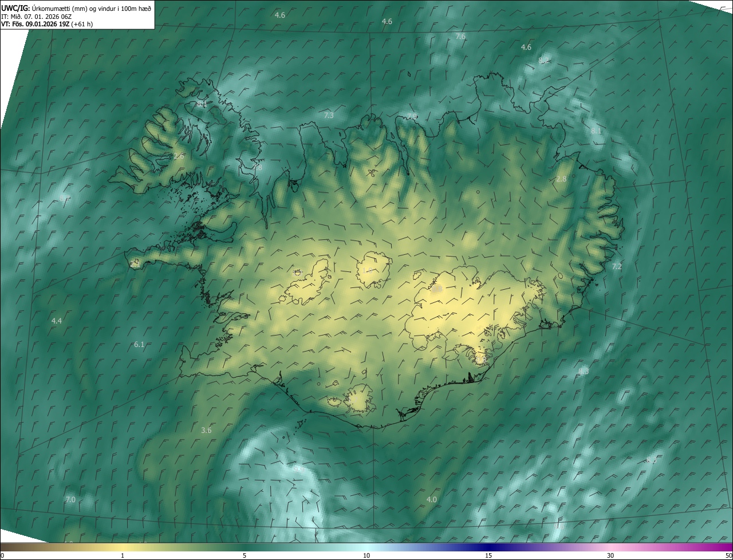Click the 15 tick on the color scale
This screenshot has height=560, width=733.
click(x=488, y=556)
